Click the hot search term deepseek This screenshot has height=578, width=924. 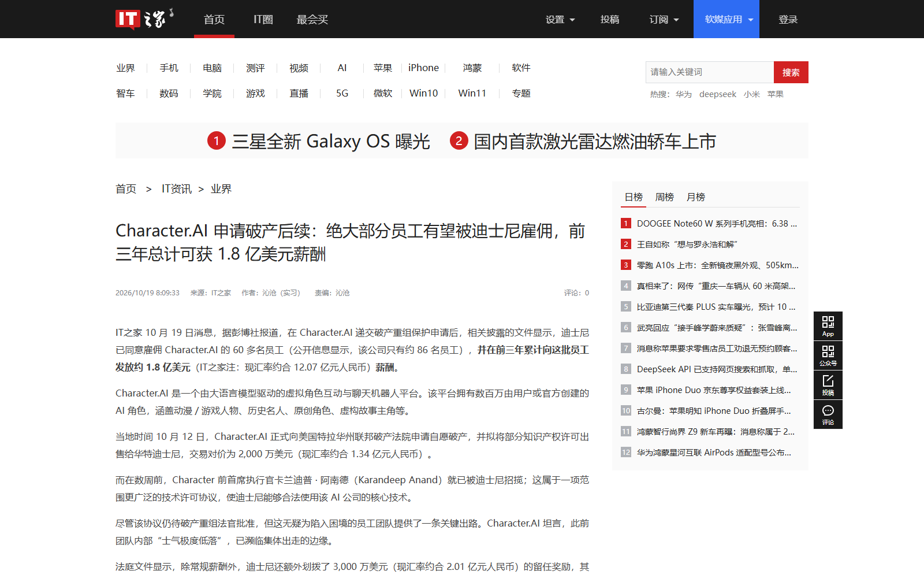coord(718,94)
